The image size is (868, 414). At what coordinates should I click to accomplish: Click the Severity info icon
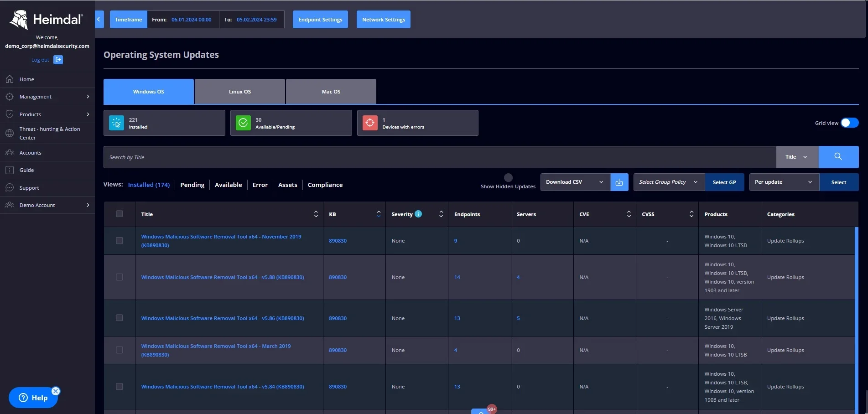[418, 214]
